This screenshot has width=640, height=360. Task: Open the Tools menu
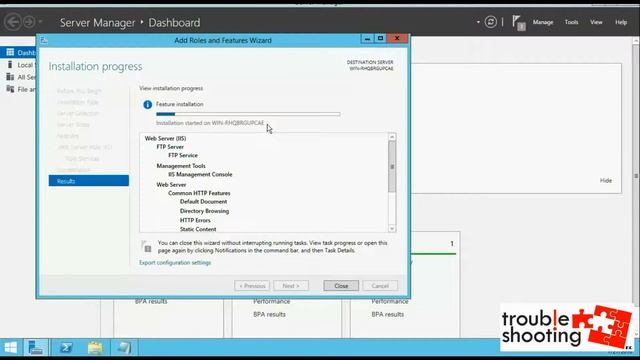571,22
